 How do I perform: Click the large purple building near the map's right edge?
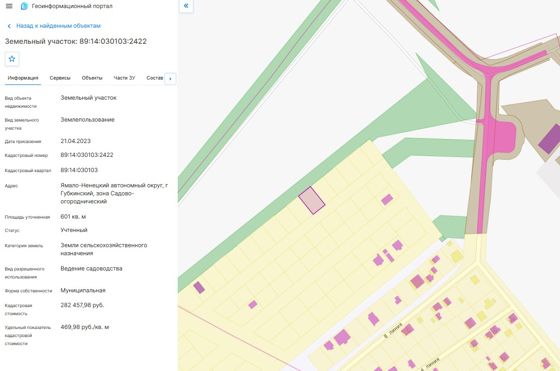[x=550, y=139]
